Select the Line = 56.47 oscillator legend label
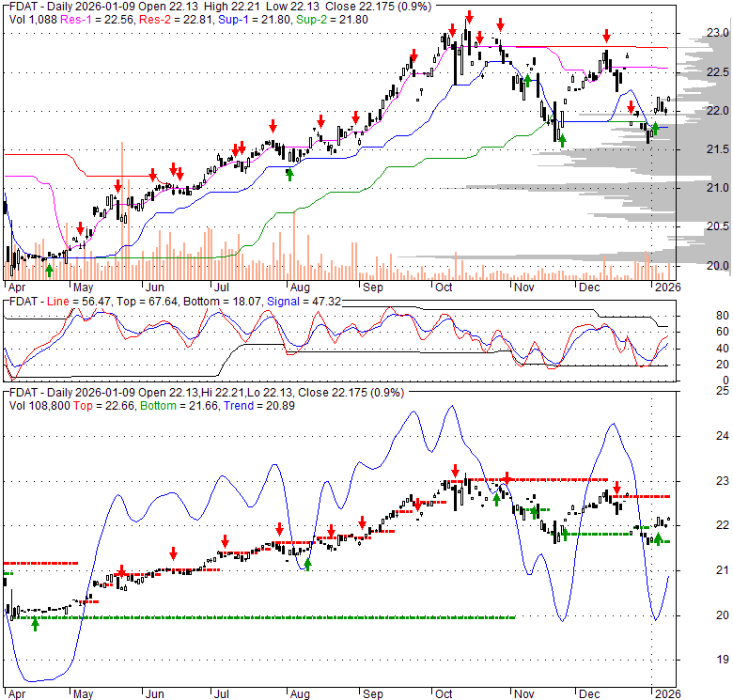Image resolution: width=733 pixels, height=700 pixels. tap(73, 303)
